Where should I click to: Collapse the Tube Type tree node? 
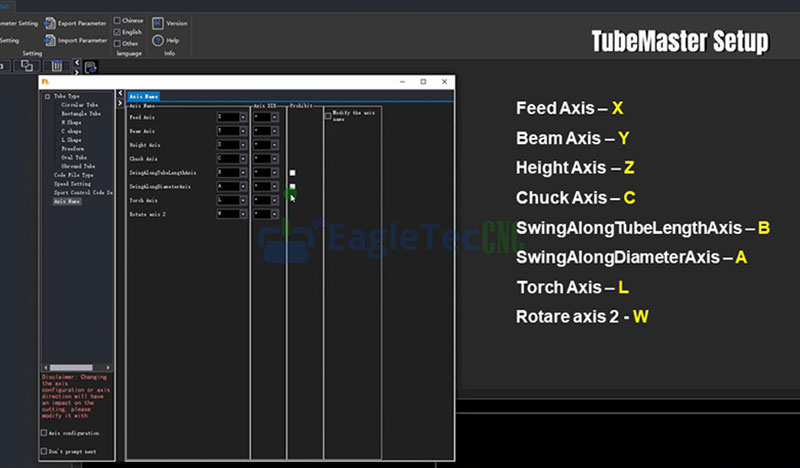pyautogui.click(x=47, y=96)
